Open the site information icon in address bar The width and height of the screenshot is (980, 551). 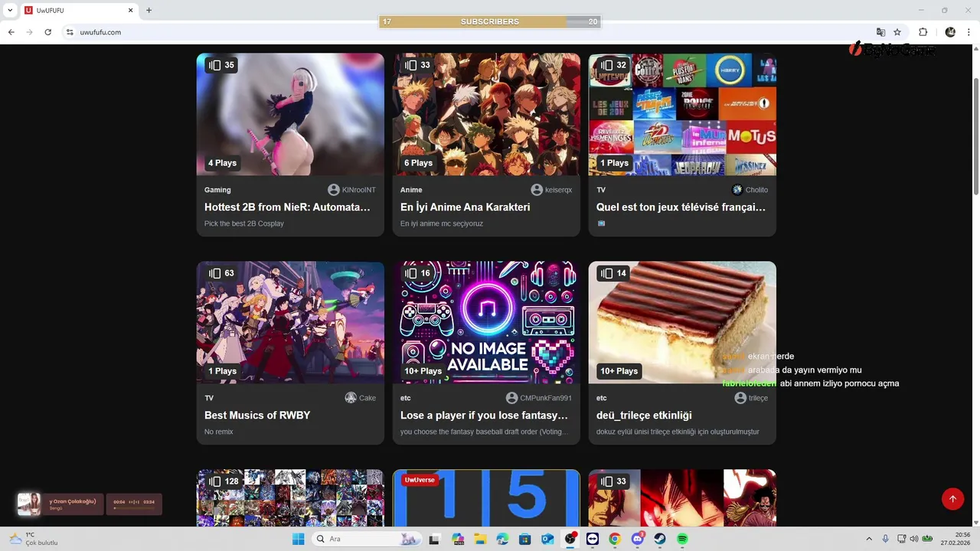(70, 32)
